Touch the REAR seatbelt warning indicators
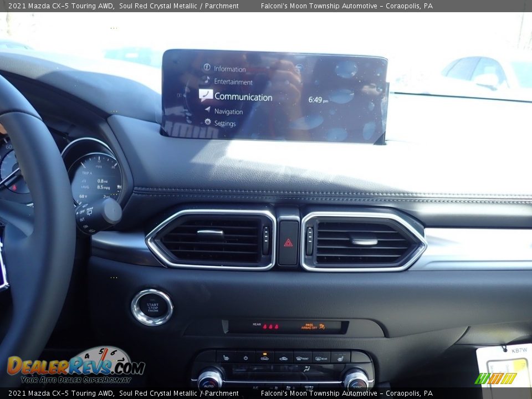The image size is (532, 399). click(265, 326)
